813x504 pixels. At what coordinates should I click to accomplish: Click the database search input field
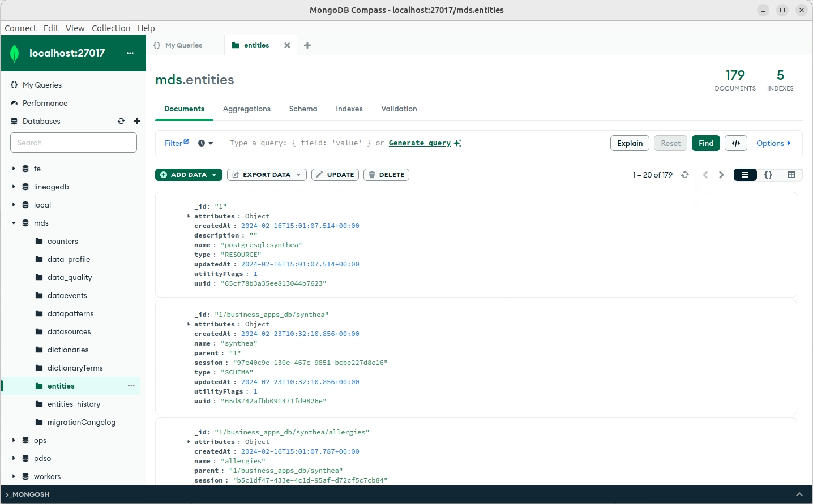pyautogui.click(x=74, y=143)
